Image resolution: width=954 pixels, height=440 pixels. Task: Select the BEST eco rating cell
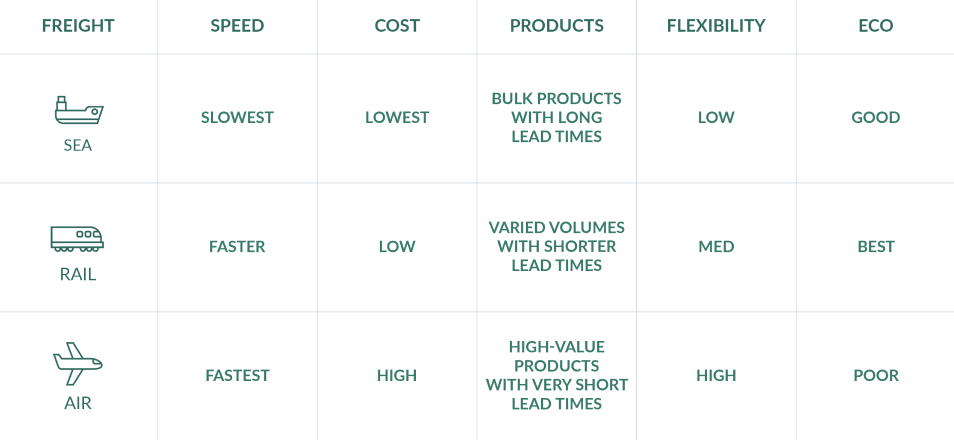[876, 246]
